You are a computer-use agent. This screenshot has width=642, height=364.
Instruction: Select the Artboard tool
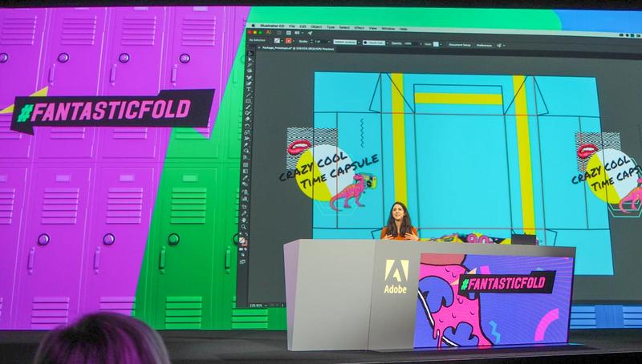click(x=245, y=207)
